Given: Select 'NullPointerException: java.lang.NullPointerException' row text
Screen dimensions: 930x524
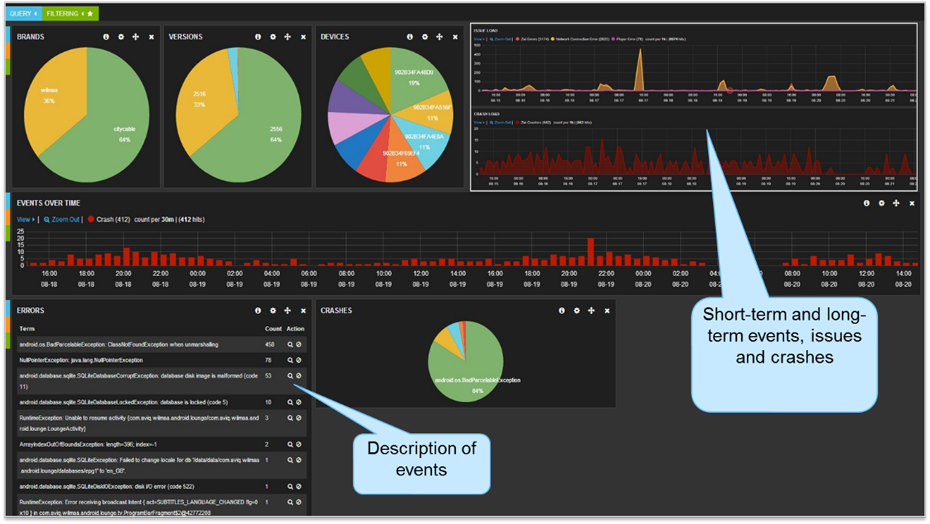Looking at the screenshot, I should [81, 360].
